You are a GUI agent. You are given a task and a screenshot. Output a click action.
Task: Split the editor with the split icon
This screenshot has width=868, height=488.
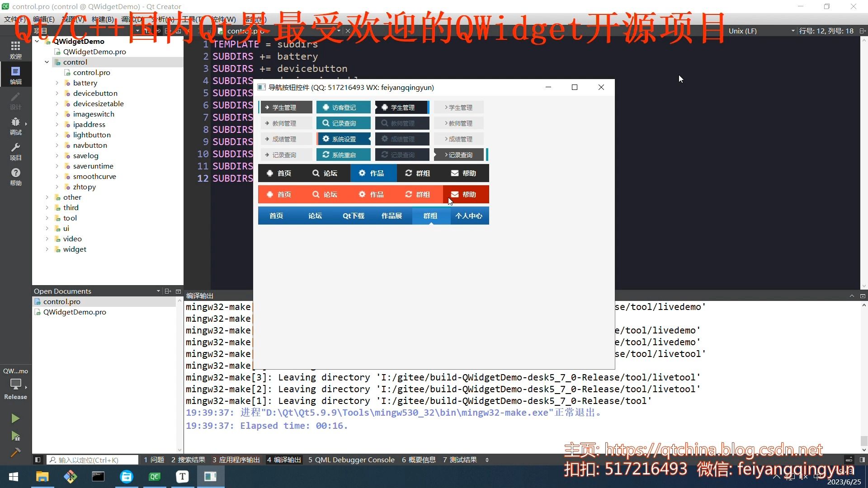862,31
